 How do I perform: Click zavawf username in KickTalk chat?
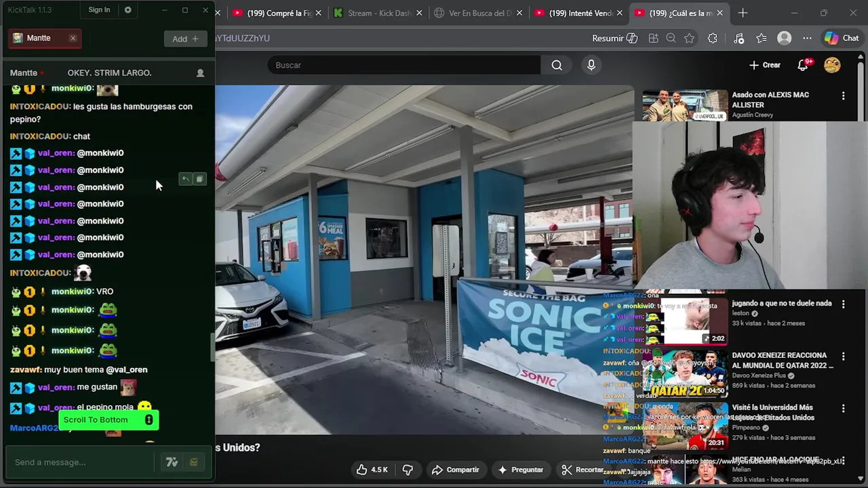click(x=25, y=369)
